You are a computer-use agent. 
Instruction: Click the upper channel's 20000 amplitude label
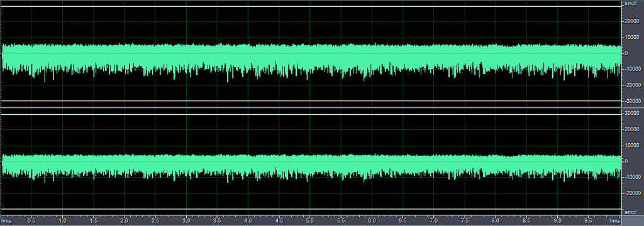pyautogui.click(x=632, y=22)
